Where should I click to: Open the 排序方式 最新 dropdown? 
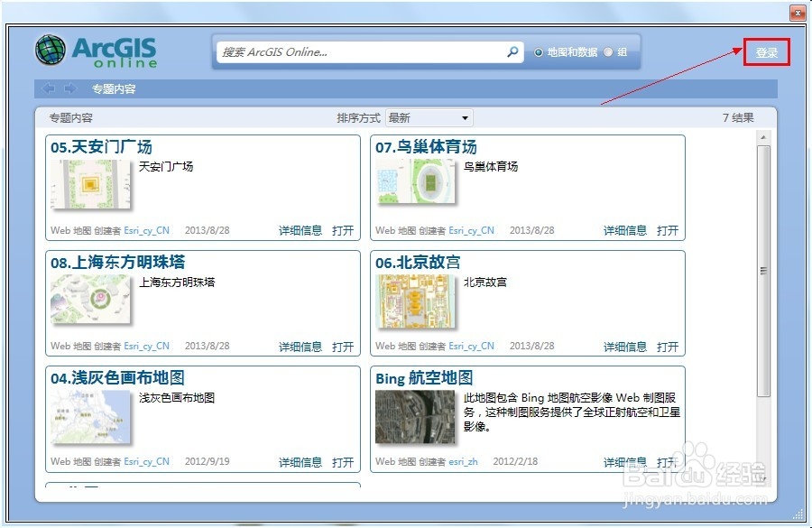pos(429,118)
